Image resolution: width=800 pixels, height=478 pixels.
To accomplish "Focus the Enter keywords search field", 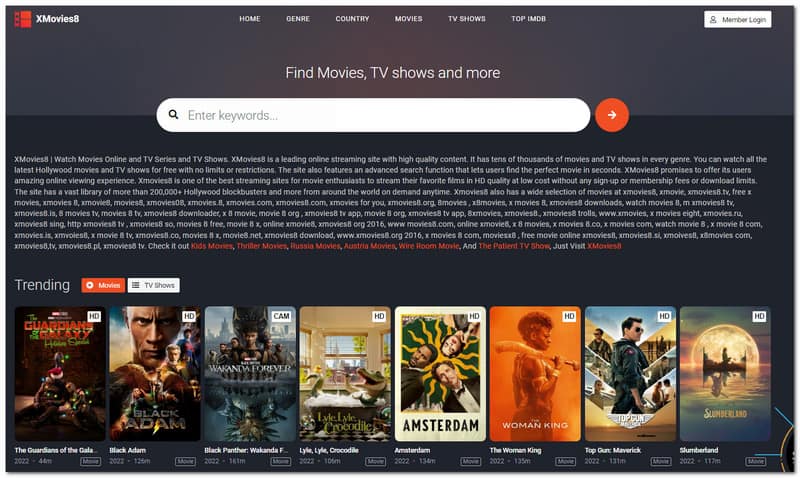I will pos(373,115).
